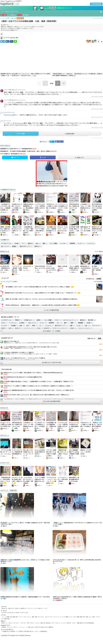The height and width of the screenshot is (644, 103).
Task: Click the favorite star icon beside the avatars
Action: (98, 41)
